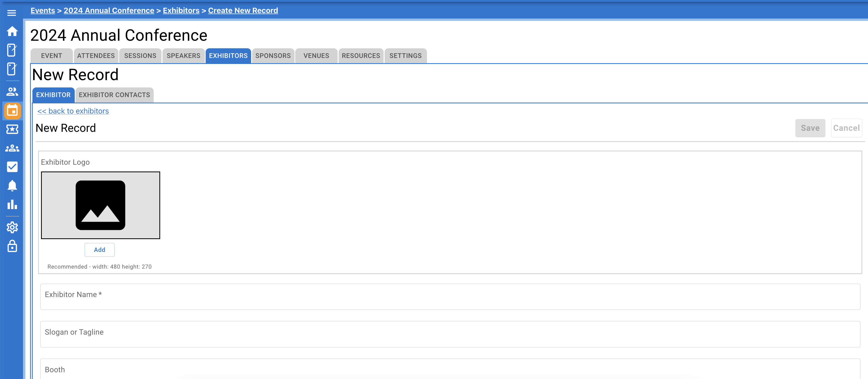The height and width of the screenshot is (379, 868).
Task: View Notifications via the bell icon
Action: (x=12, y=186)
